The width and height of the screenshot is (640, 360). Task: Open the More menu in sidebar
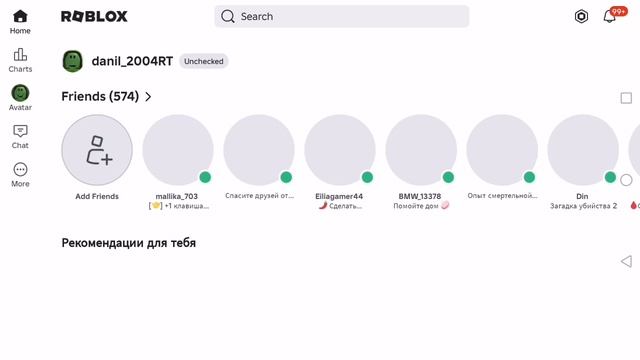tap(20, 175)
